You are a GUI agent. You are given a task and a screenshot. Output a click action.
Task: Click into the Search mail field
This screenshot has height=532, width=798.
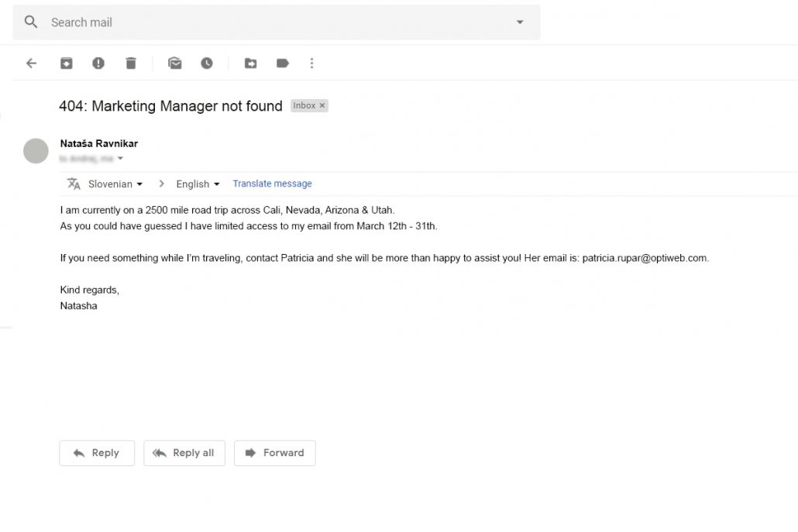coord(271,22)
